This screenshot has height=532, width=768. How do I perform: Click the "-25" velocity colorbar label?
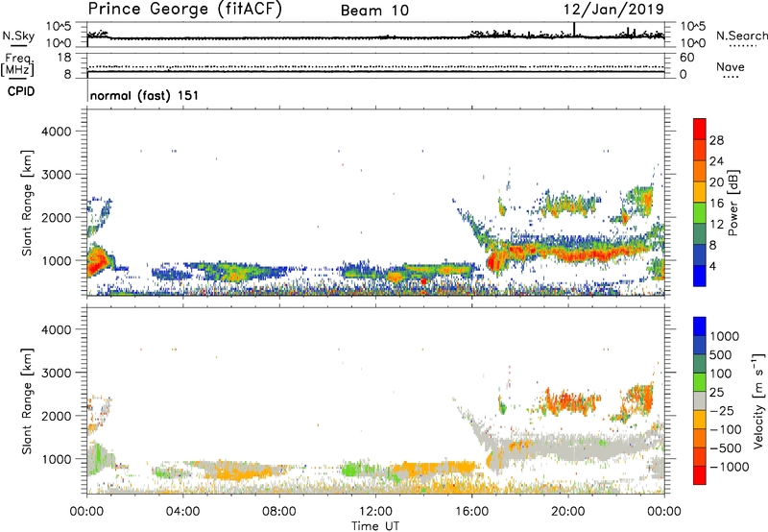[722, 411]
